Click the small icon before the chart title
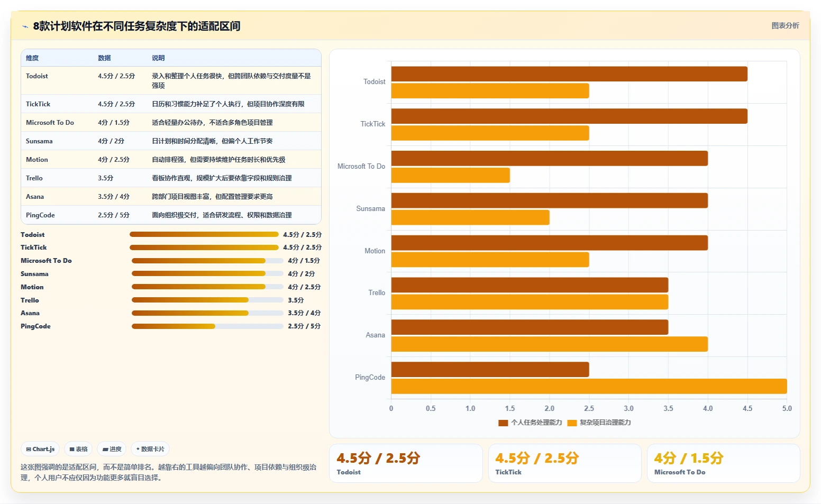The width and height of the screenshot is (821, 504). [25, 26]
